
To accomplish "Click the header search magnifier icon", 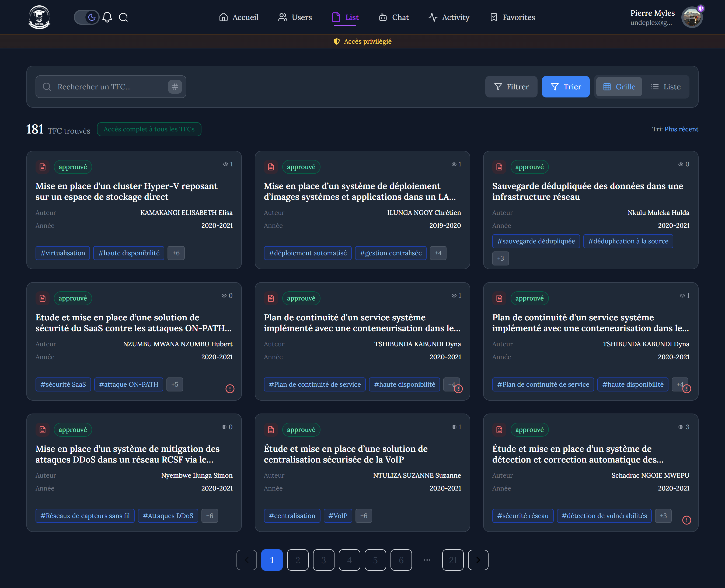I will point(123,17).
